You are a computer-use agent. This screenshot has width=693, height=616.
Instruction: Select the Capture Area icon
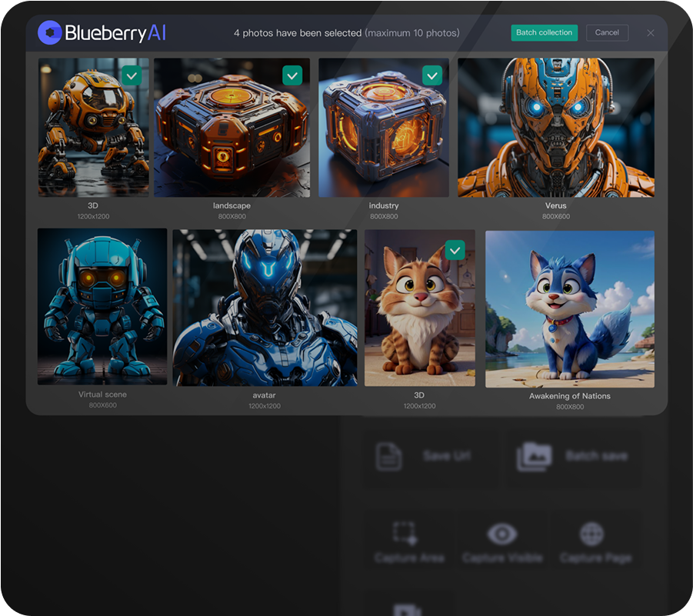pyautogui.click(x=405, y=534)
